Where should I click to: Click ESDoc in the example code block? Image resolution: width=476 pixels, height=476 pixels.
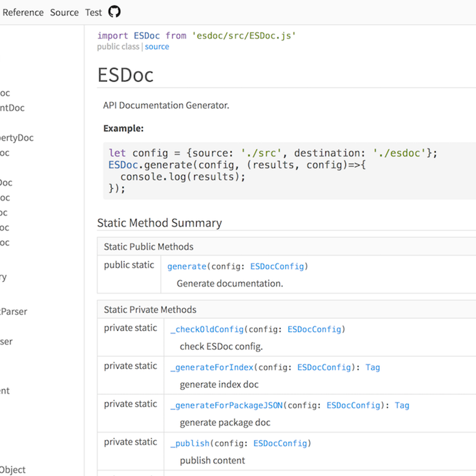click(x=123, y=165)
